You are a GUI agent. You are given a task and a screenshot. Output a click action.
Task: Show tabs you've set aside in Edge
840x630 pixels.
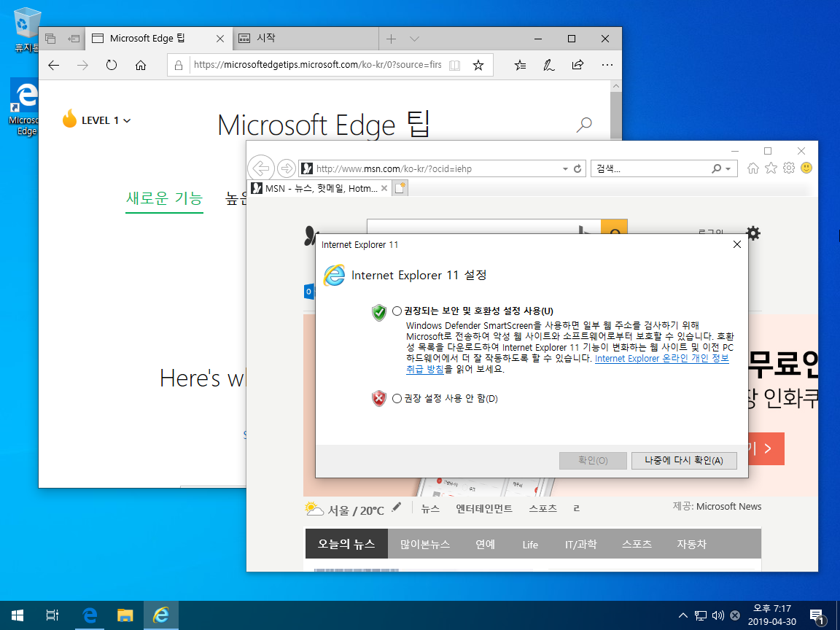50,39
